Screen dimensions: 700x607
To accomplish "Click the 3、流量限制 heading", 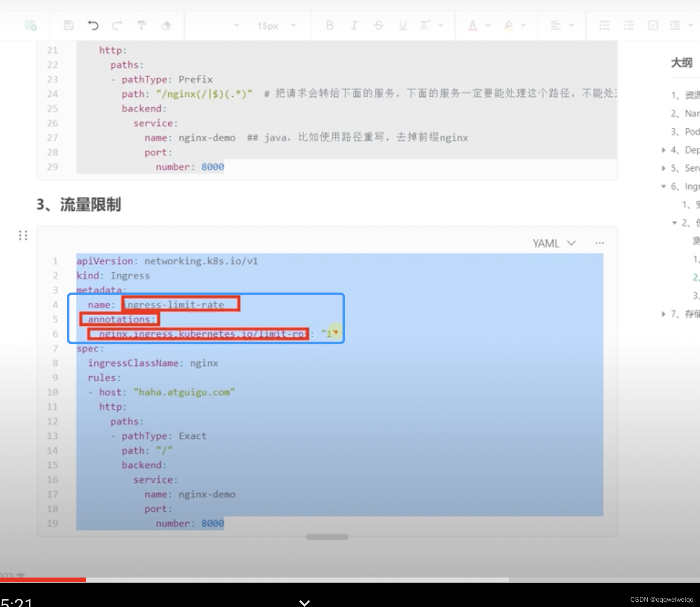I will [x=79, y=204].
